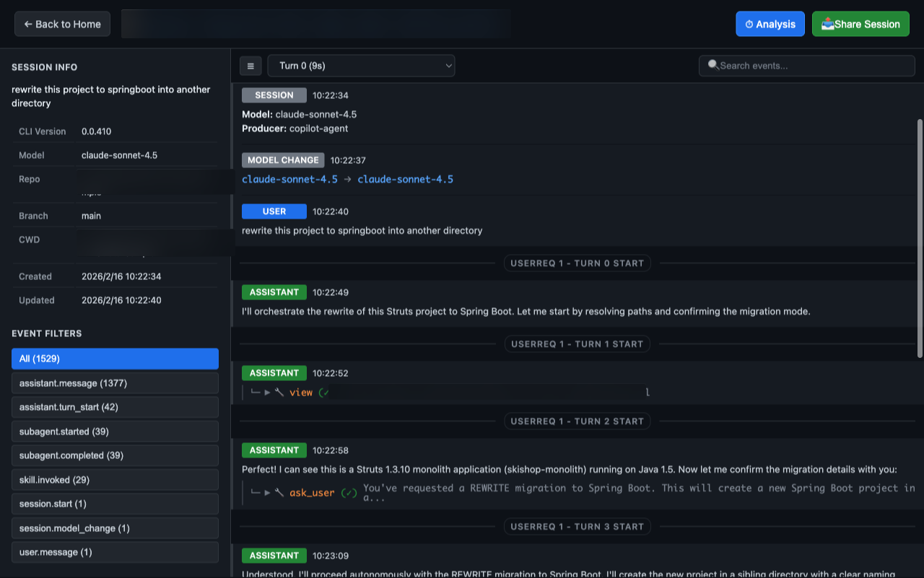Open the Turn 0 (9s) dropdown
Image resolution: width=924 pixels, height=578 pixels.
click(362, 66)
